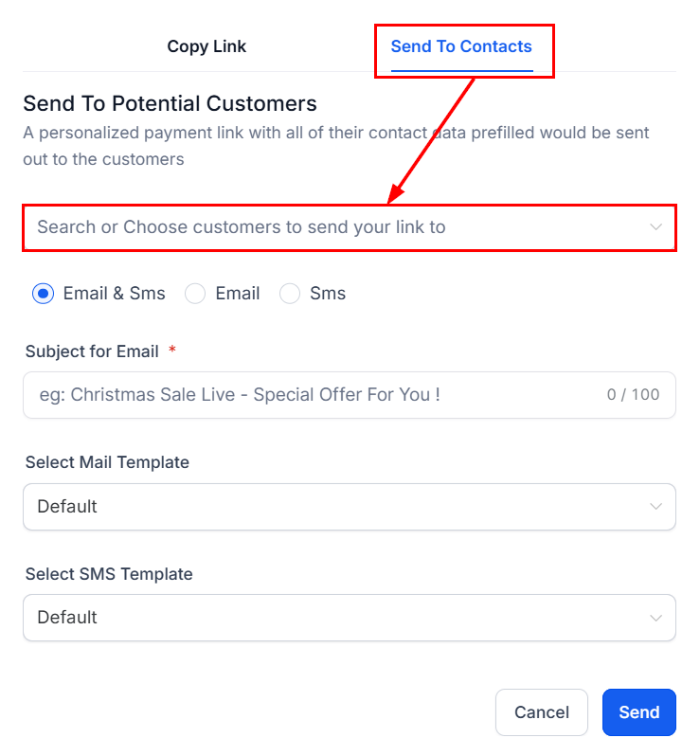700x756 pixels.
Task: Choose the Email only radio button
Action: (x=195, y=294)
